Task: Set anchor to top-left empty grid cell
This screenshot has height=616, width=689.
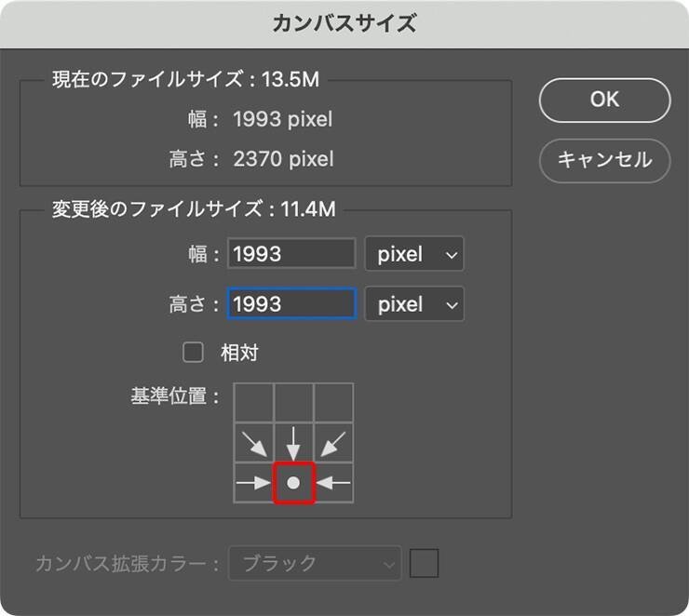Action: point(253,402)
